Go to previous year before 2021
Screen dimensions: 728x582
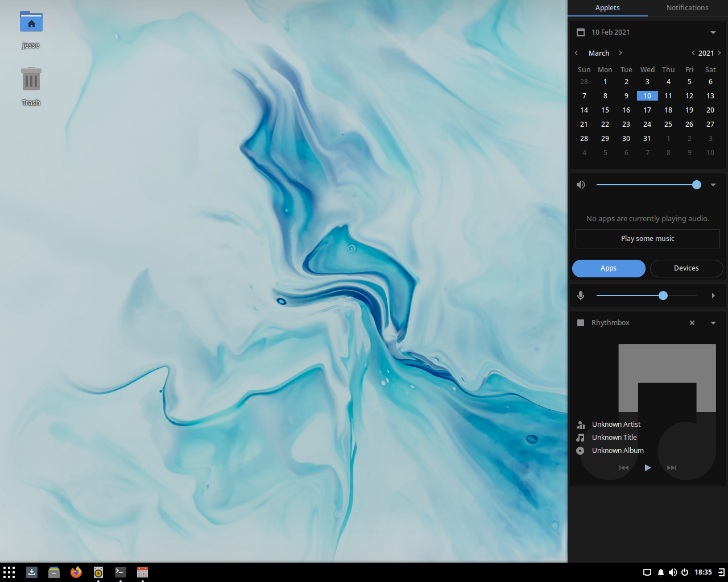(x=693, y=53)
